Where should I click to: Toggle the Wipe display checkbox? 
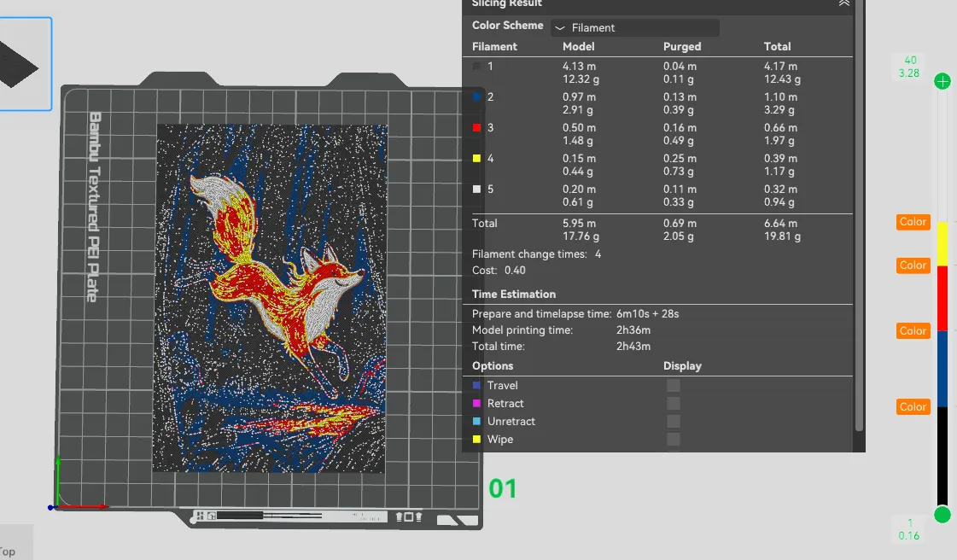674,440
